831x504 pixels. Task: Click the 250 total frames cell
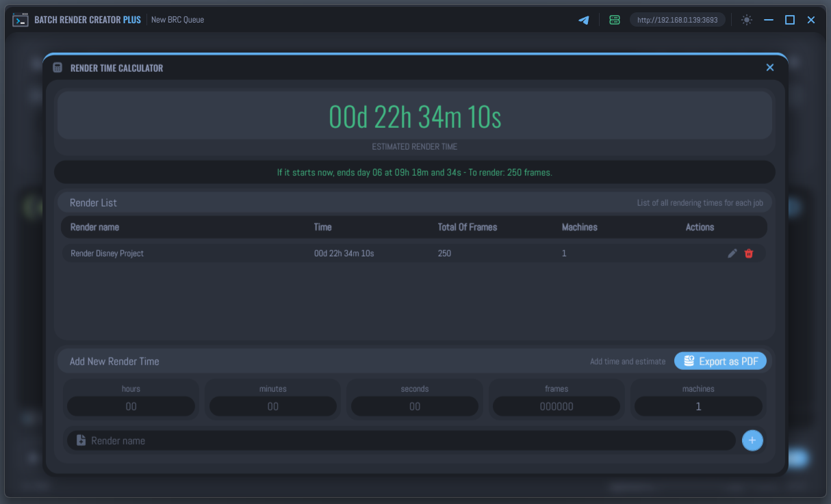click(x=444, y=253)
